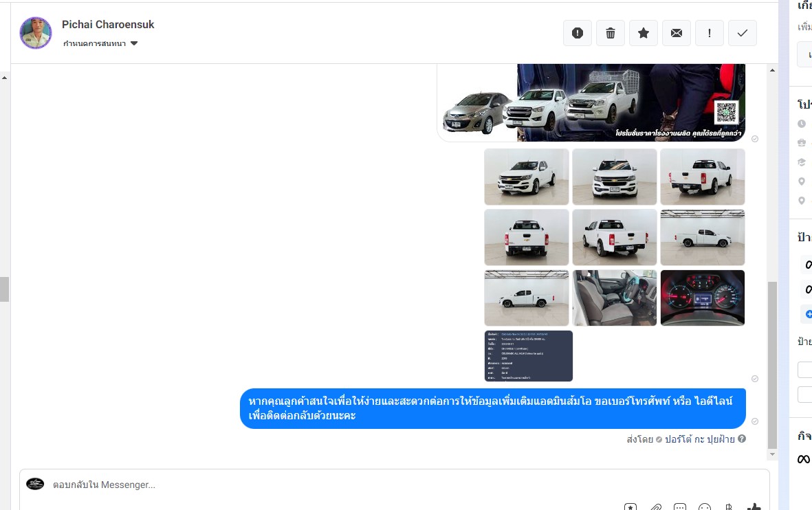Open the pickup straight rear view photo
Image resolution: width=812 pixels, height=510 pixels.
click(x=527, y=237)
